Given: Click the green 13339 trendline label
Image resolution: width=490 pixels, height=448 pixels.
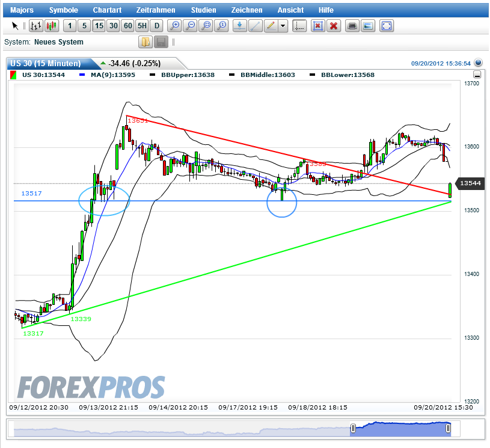Looking at the screenshot, I should (x=81, y=319).
